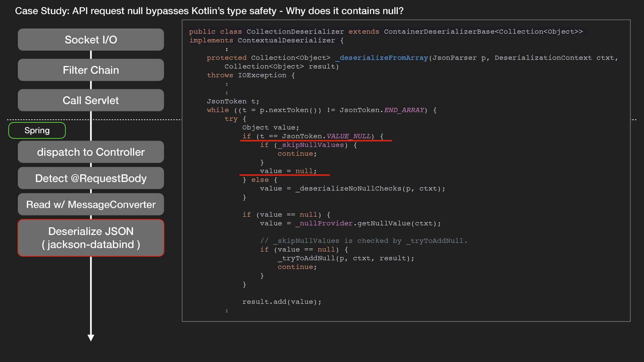Click the Call Servlet box
This screenshot has width=644, height=362.
coord(91,100)
